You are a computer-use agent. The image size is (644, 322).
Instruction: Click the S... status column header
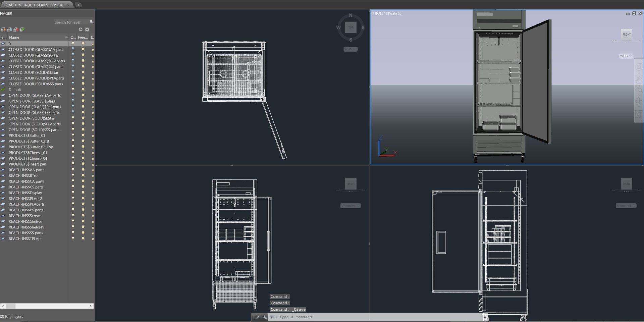click(4, 37)
